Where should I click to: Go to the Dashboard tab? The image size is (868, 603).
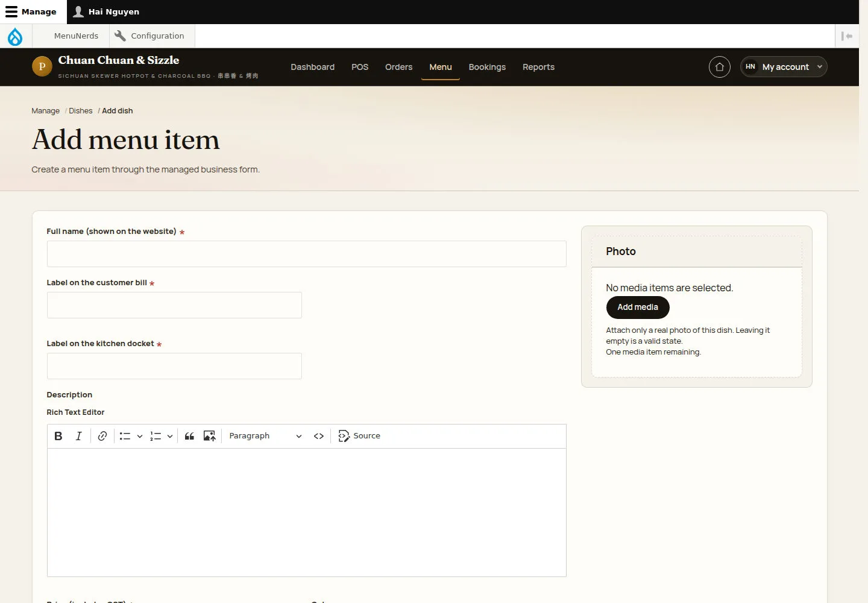click(313, 67)
